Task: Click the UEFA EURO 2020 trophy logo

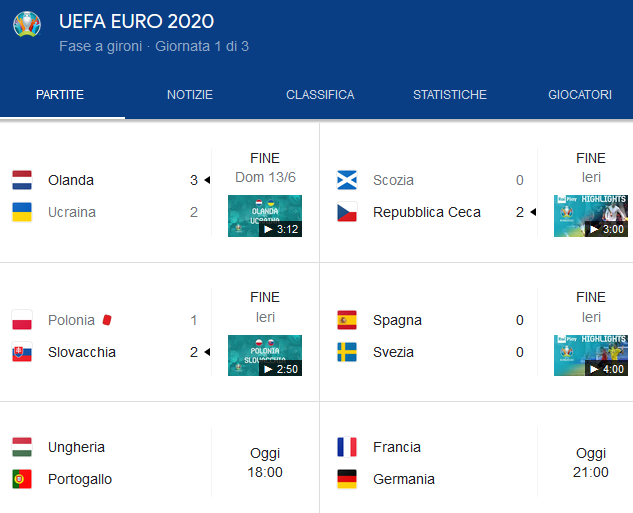Action: [x=27, y=25]
